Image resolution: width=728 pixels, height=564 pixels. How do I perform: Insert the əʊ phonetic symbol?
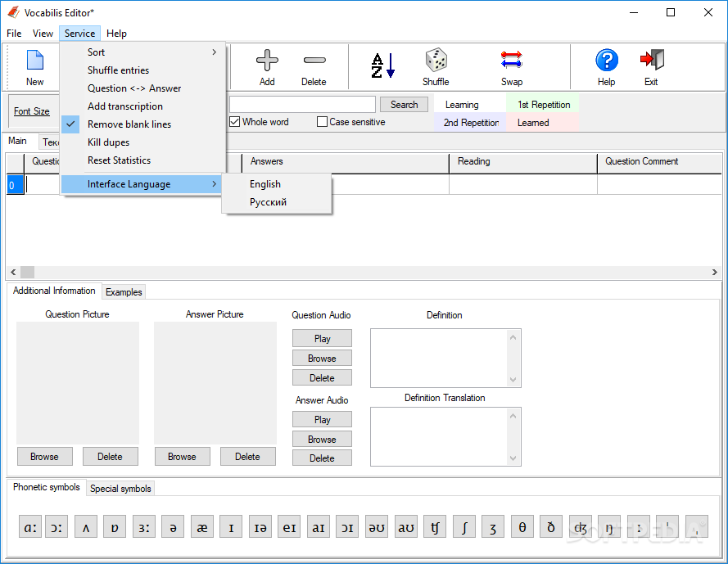377,526
